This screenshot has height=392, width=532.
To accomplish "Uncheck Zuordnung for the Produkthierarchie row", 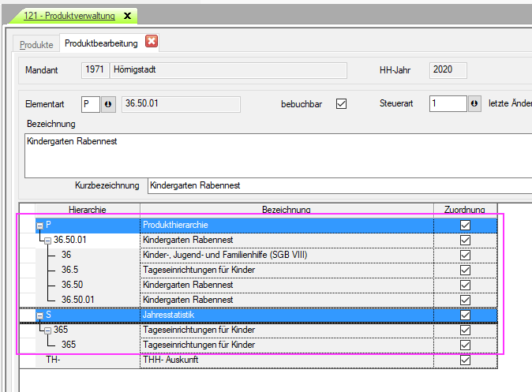I will [x=465, y=225].
